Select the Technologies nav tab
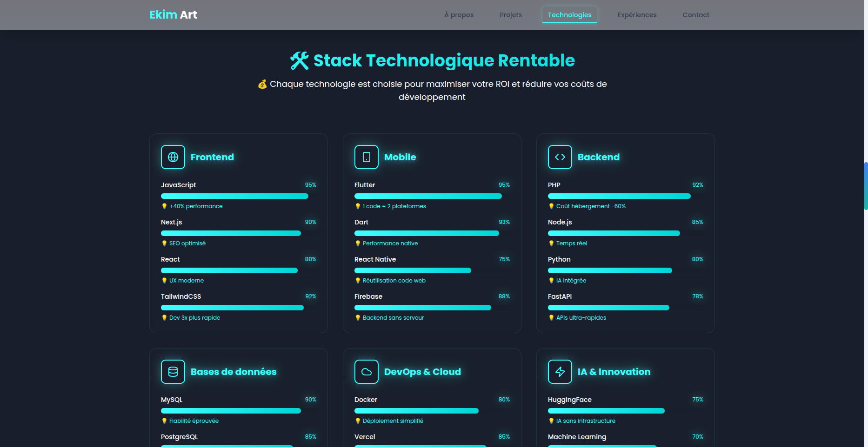This screenshot has width=868, height=447. 569,15
